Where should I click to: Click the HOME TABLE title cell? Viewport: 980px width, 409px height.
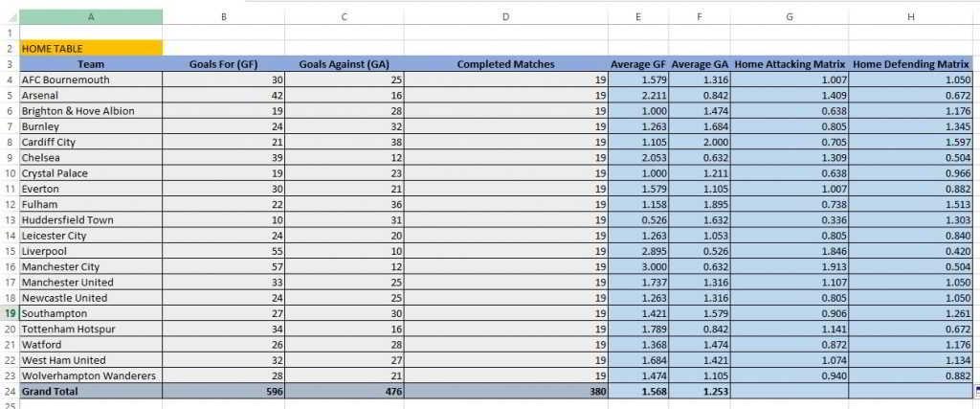[91, 48]
